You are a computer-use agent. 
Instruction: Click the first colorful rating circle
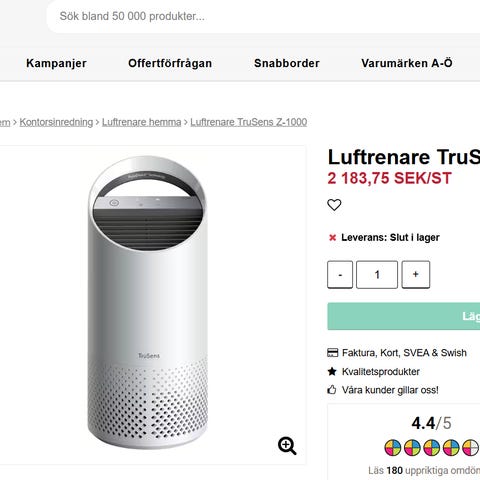(393, 448)
